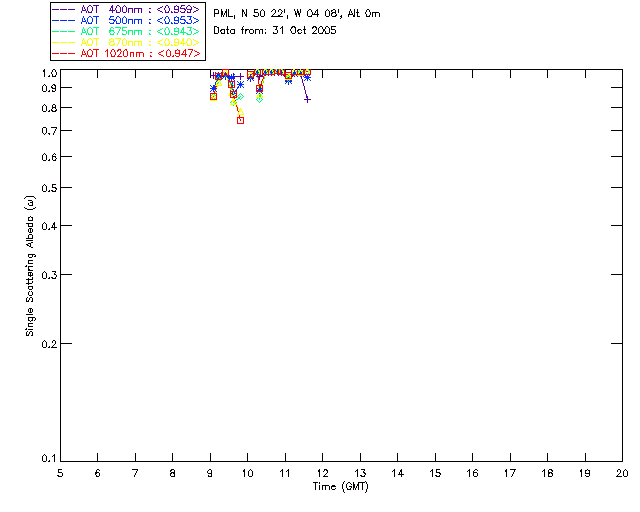The height and width of the screenshot is (512, 640).
Task: Click the 0.5 value on y-axis
Action: [49, 188]
